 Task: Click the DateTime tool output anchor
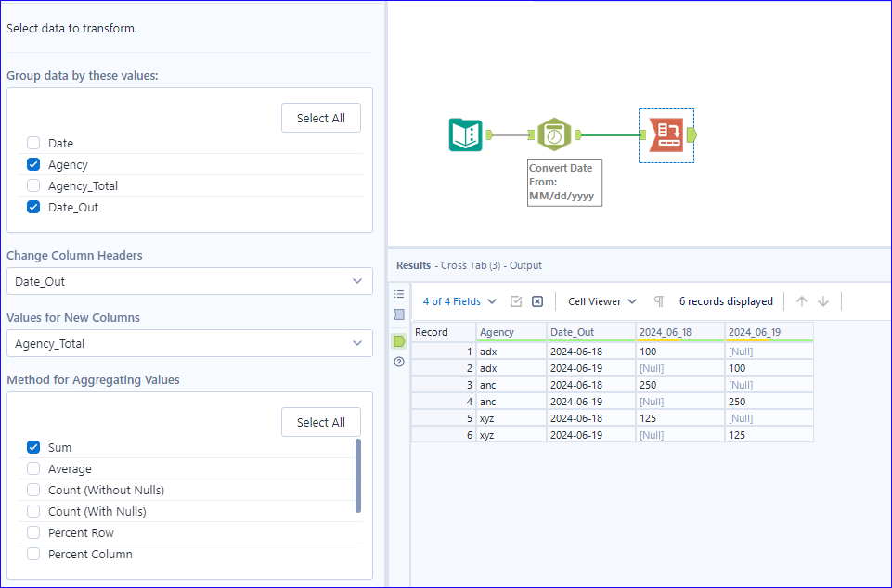pyautogui.click(x=578, y=134)
